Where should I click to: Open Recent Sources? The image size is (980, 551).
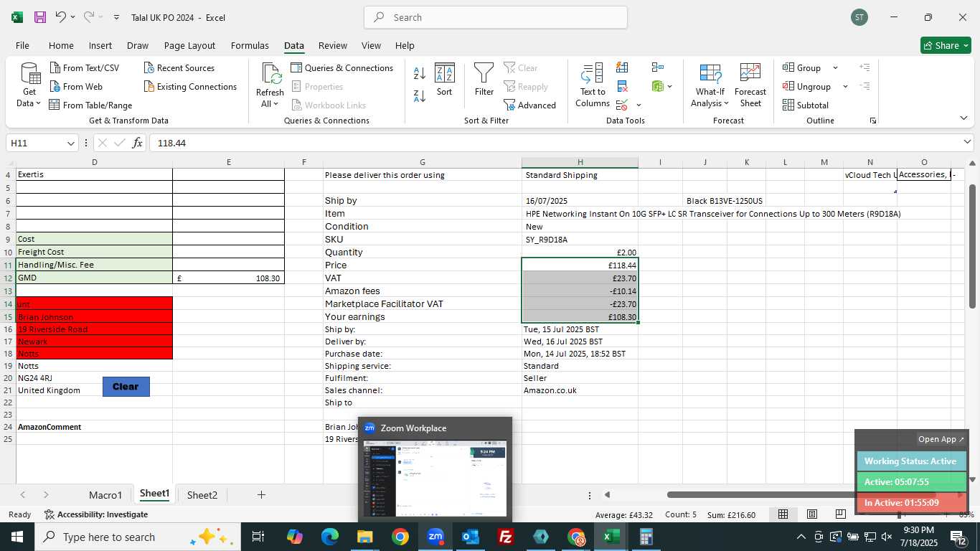tap(179, 67)
